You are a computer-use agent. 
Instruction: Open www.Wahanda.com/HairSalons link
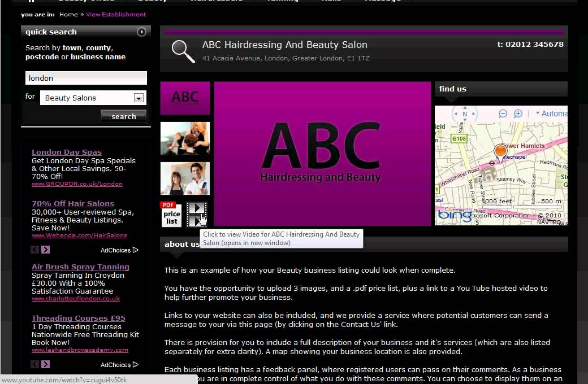click(79, 235)
